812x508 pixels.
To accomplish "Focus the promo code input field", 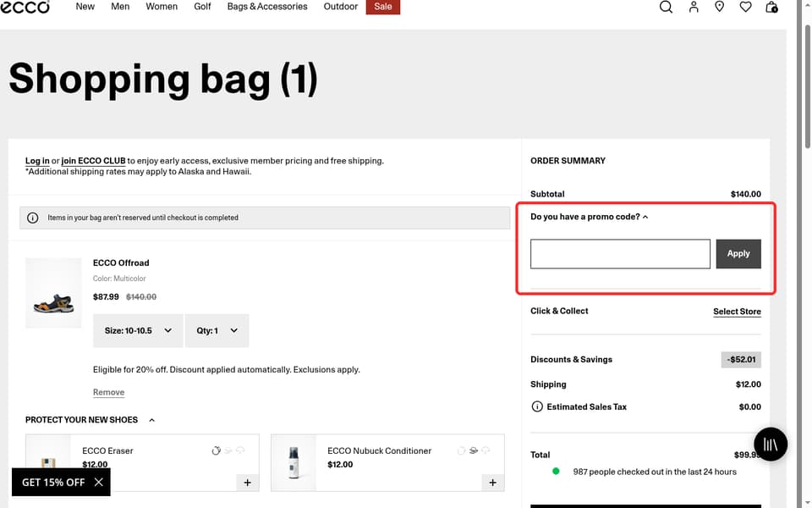I will (x=620, y=253).
